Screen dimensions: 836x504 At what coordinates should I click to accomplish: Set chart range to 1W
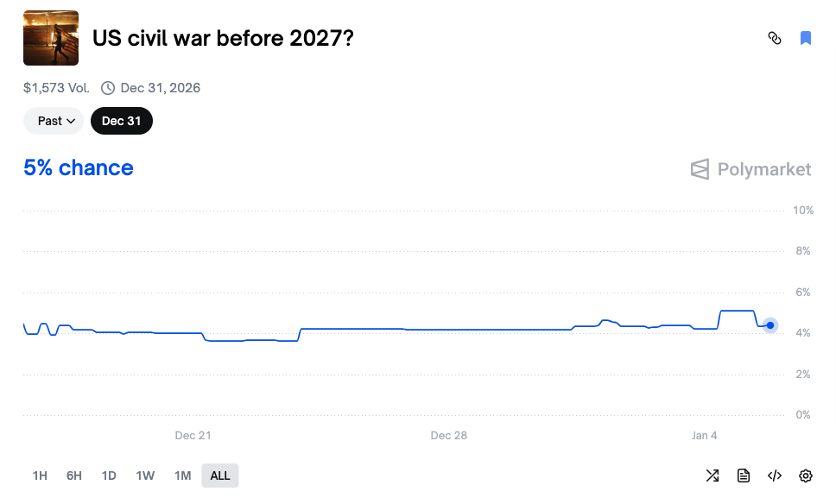[145, 476]
